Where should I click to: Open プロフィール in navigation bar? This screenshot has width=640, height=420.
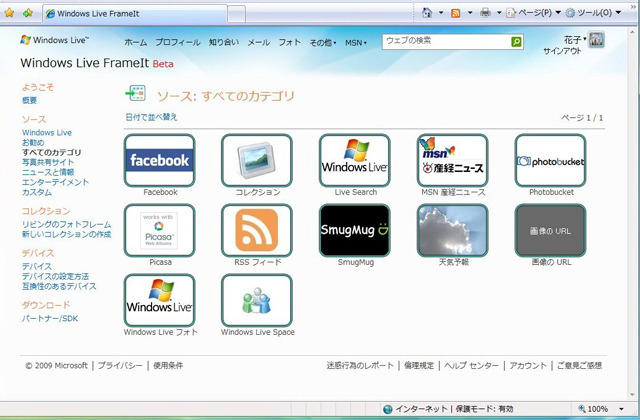(x=178, y=42)
